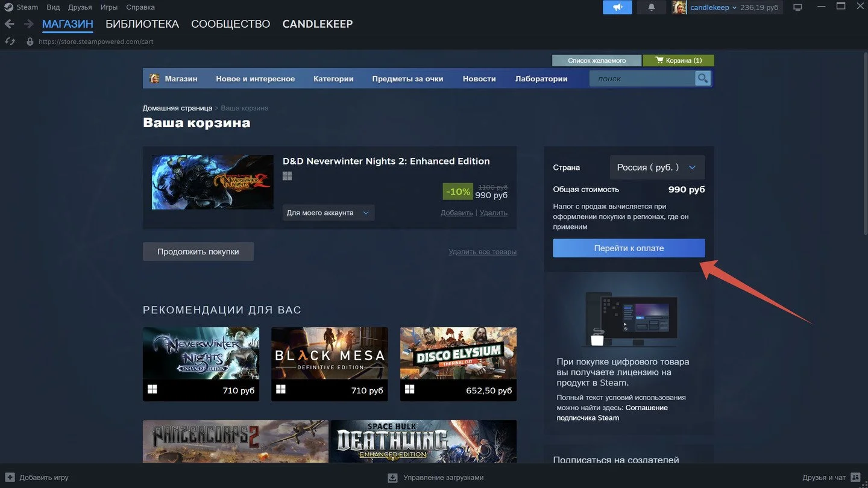Click Удалить все товары link
Image resolution: width=868 pixels, height=488 pixels.
coord(482,252)
